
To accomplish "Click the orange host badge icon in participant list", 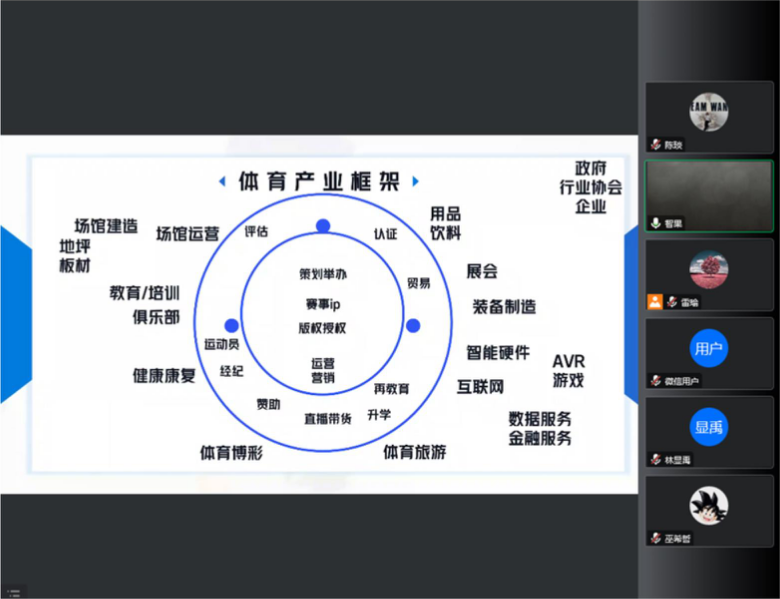I will pos(655,301).
